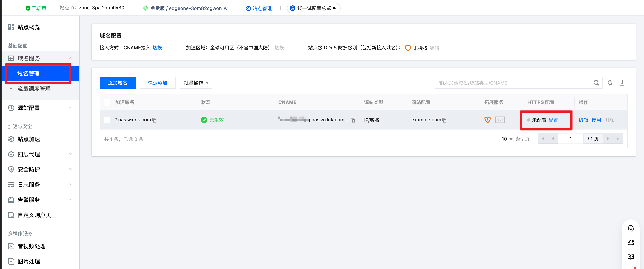The height and width of the screenshot is (269, 644).
Task: Copy the example.com origin value
Action: pyautogui.click(x=444, y=120)
